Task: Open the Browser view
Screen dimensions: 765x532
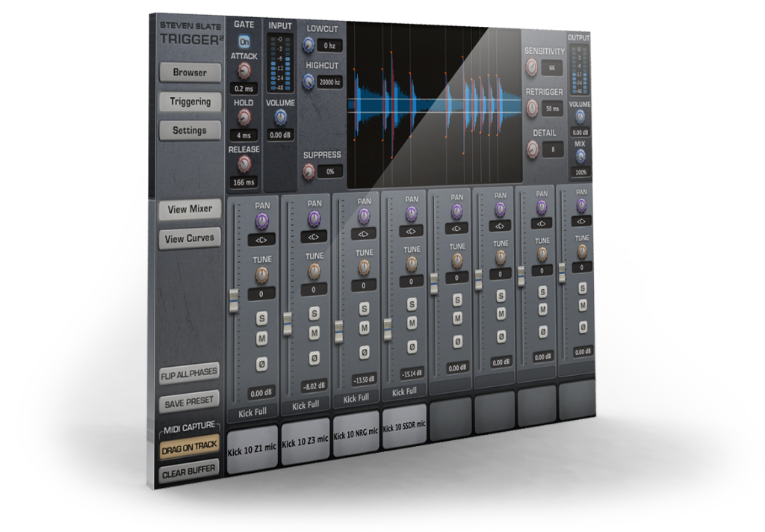Action: [x=190, y=72]
